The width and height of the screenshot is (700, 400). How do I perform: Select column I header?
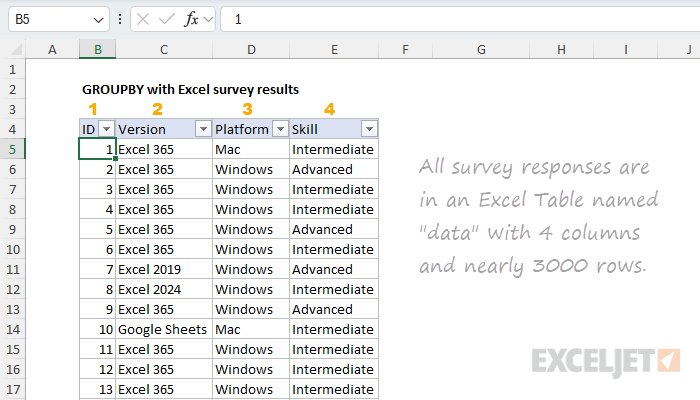pyautogui.click(x=625, y=49)
